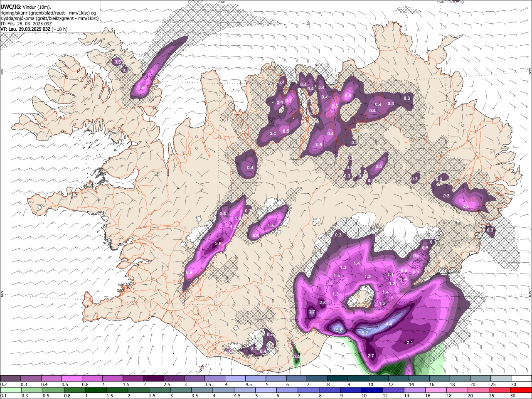Select the pale lavender 4–4.5 swatch in the snow legend
Image resolution: width=532 pixels, height=399 pixels.
[x=236, y=378]
